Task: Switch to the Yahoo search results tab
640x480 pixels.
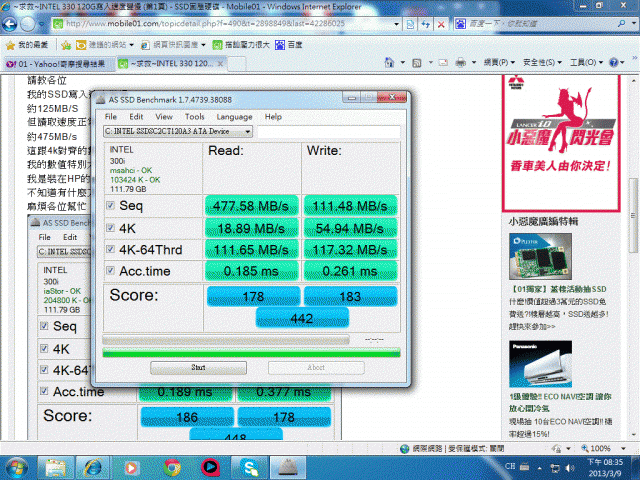Action: point(56,64)
